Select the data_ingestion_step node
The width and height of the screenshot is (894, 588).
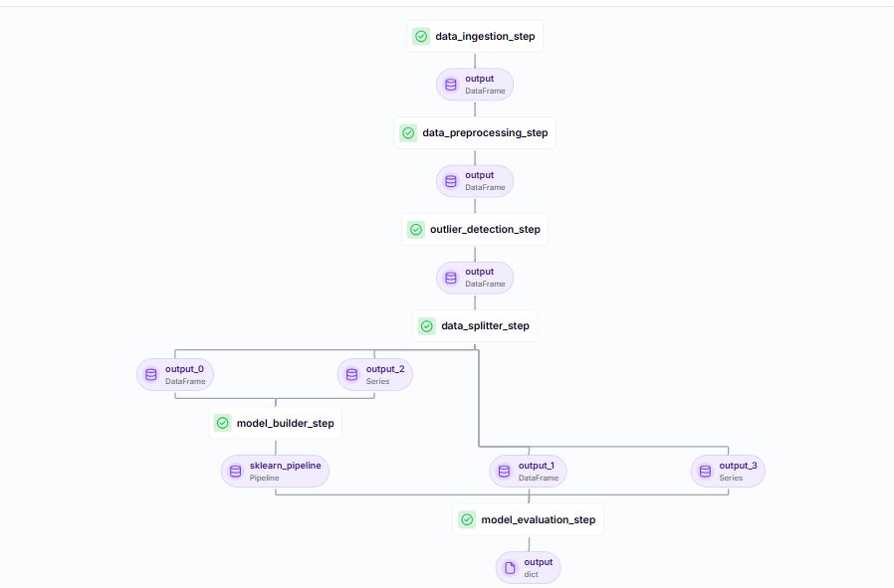484,37
